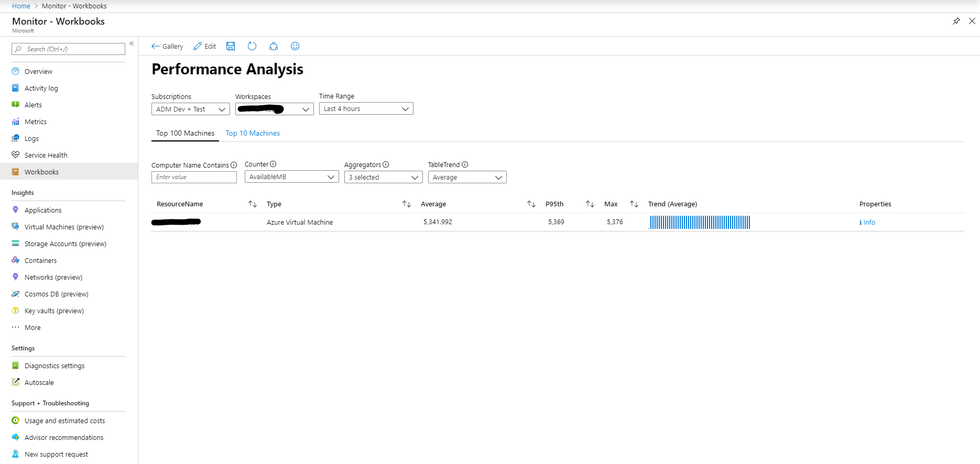This screenshot has width=980, height=464.
Task: Click info icon next to TableTrend
Action: coord(465,164)
